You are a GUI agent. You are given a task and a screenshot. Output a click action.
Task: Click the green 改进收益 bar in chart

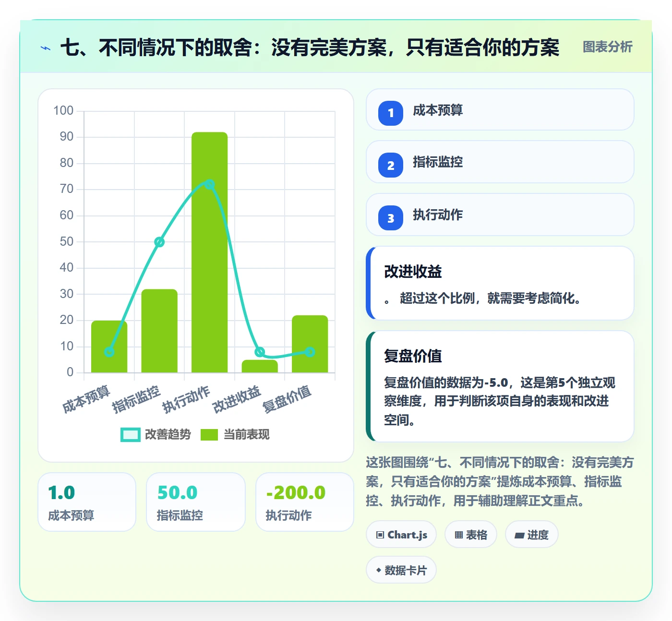(x=260, y=366)
